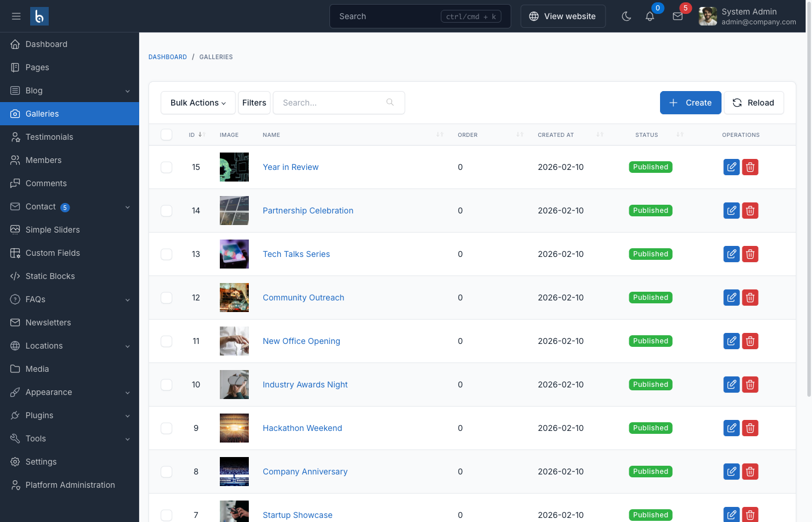Switch to dark mode via the moon icon

click(x=626, y=16)
